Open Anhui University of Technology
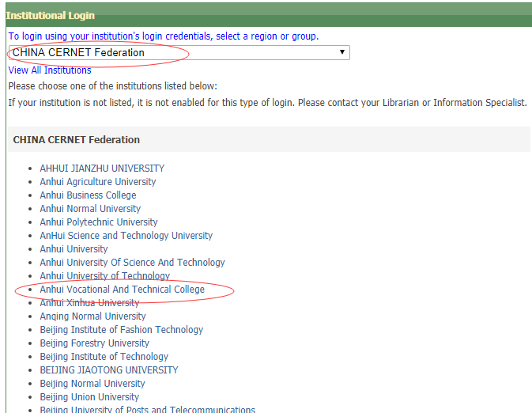Image resolution: width=532 pixels, height=413 pixels. pos(104,276)
